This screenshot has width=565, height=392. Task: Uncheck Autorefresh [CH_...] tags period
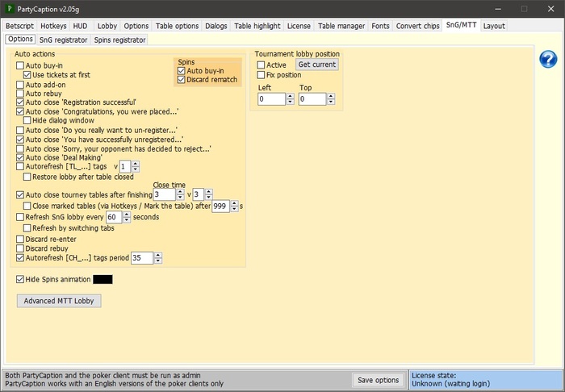pos(20,258)
